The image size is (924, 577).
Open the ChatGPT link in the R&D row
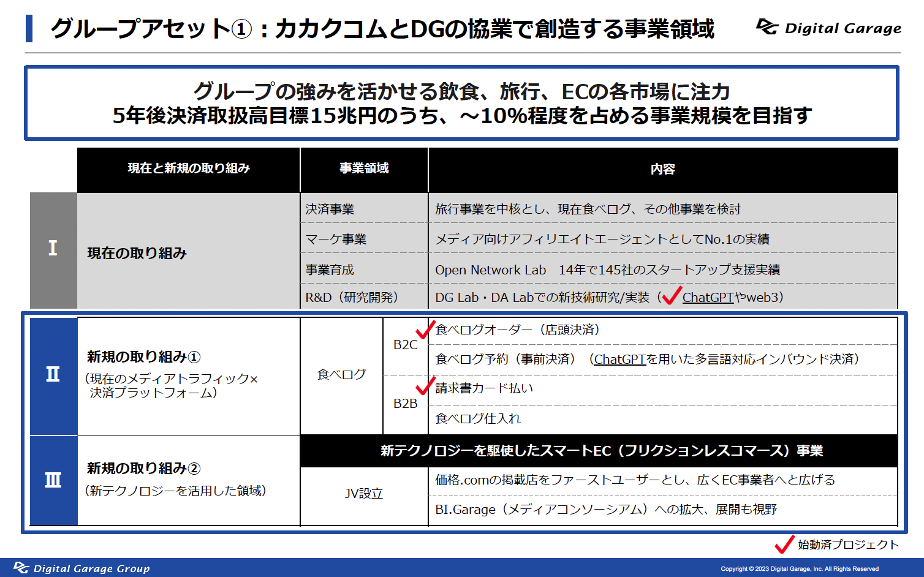(708, 298)
